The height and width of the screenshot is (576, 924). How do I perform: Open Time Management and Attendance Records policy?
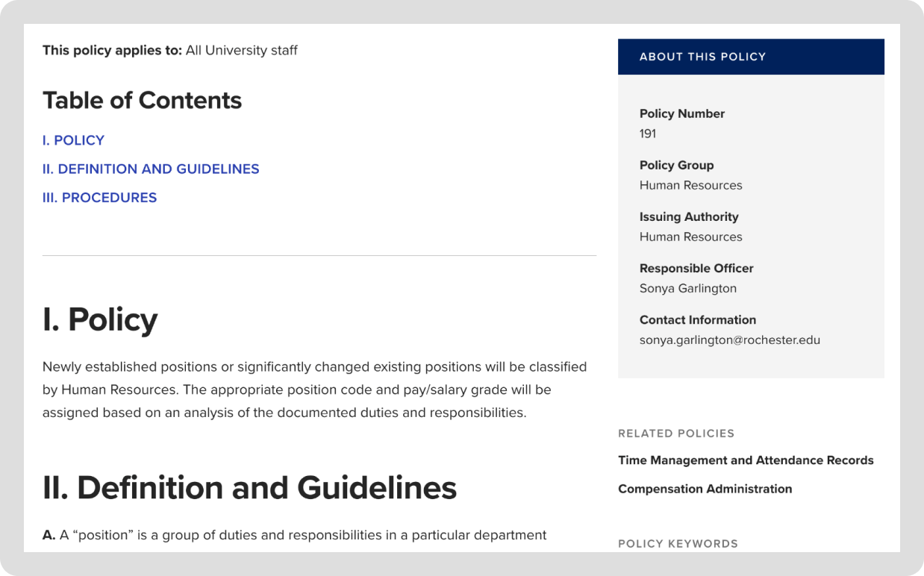745,460
